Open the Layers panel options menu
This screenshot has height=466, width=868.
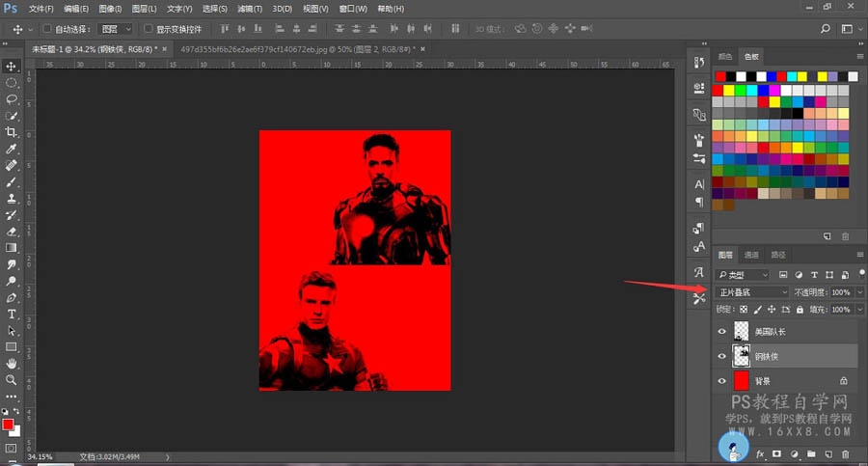point(859,255)
